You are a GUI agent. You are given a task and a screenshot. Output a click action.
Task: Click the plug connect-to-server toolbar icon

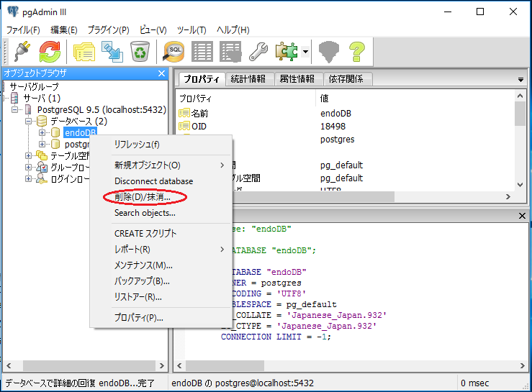coord(22,52)
